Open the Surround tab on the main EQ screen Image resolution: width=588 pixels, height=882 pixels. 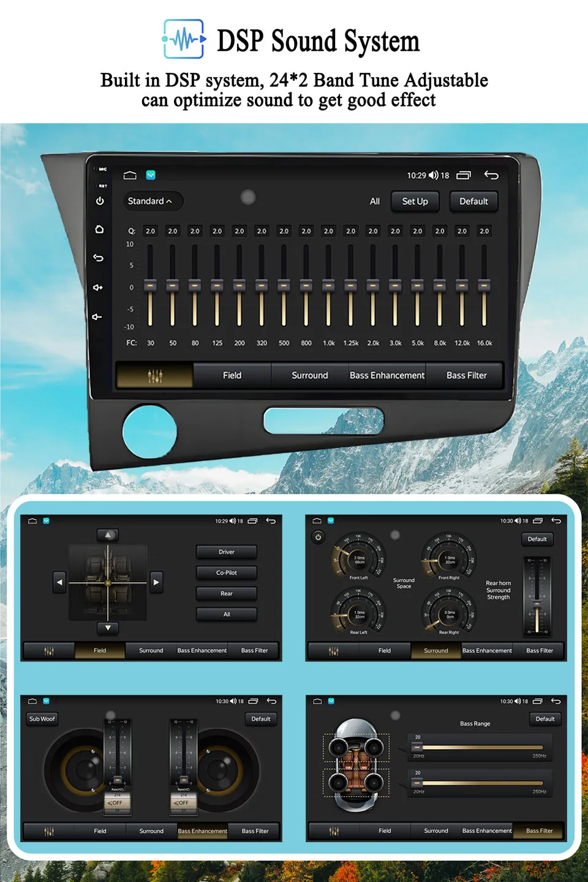(310, 375)
